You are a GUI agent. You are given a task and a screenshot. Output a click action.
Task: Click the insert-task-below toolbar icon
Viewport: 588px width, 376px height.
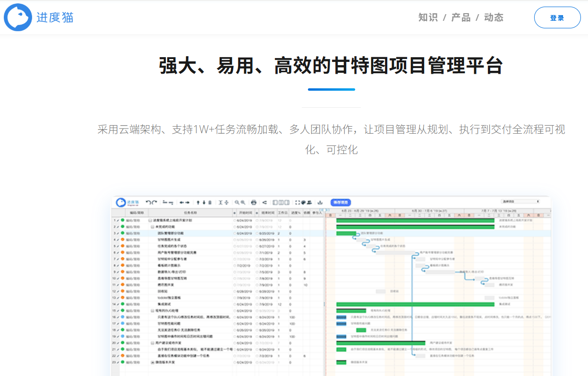coord(171,203)
